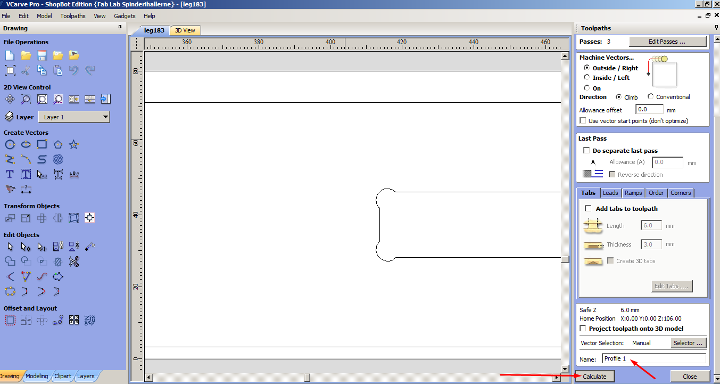
Task: Draw Polygon vector tool
Action: (58, 145)
